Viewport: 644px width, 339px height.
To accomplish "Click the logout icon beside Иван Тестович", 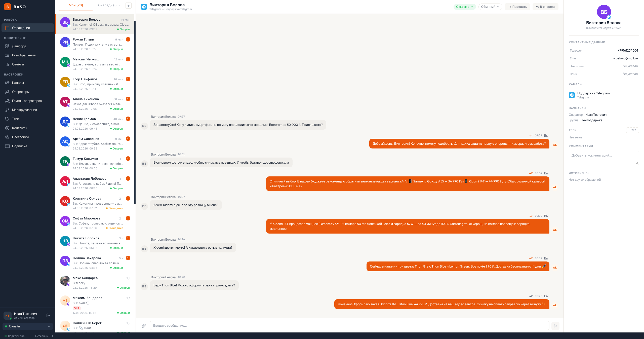I will click(48, 315).
